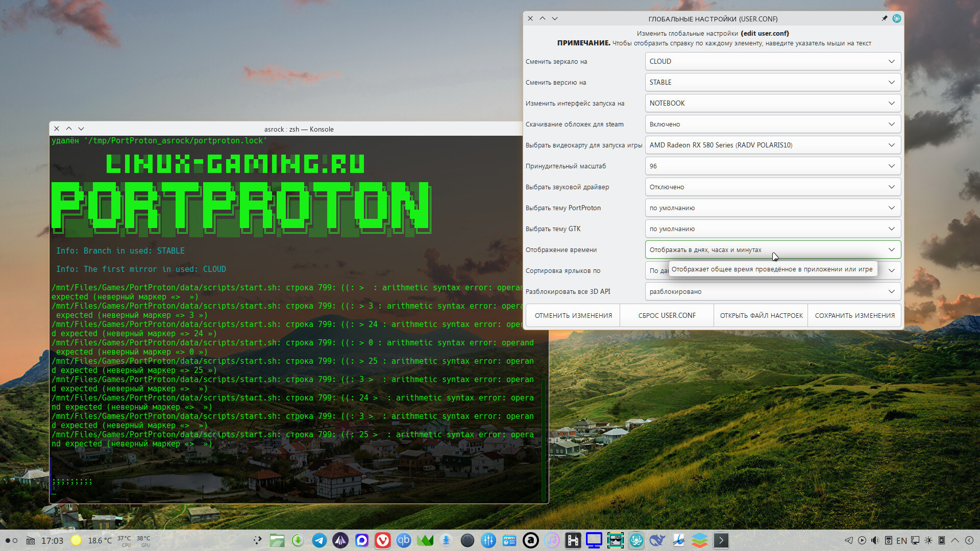This screenshot has height=551, width=980.
Task: Open the video card selection dropdown
Action: tap(772, 145)
